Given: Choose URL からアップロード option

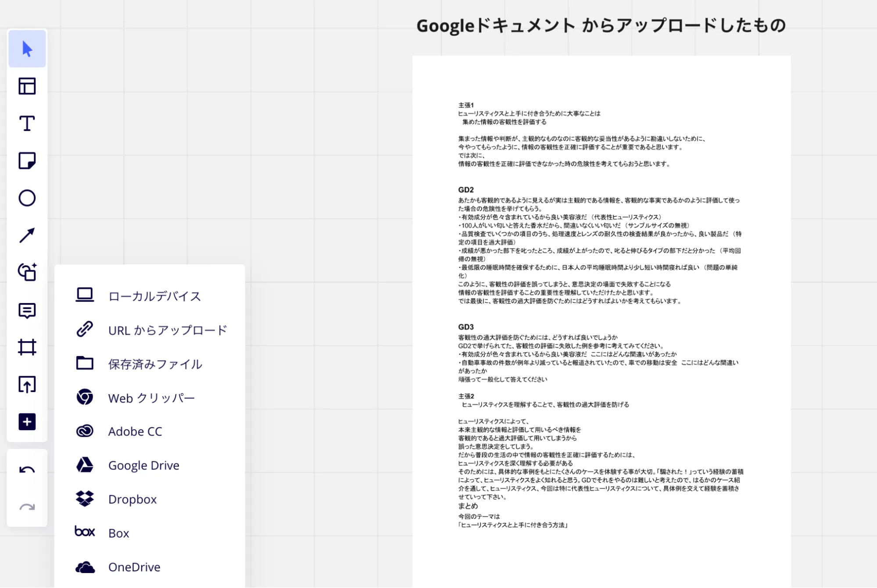Looking at the screenshot, I should pyautogui.click(x=150, y=330).
